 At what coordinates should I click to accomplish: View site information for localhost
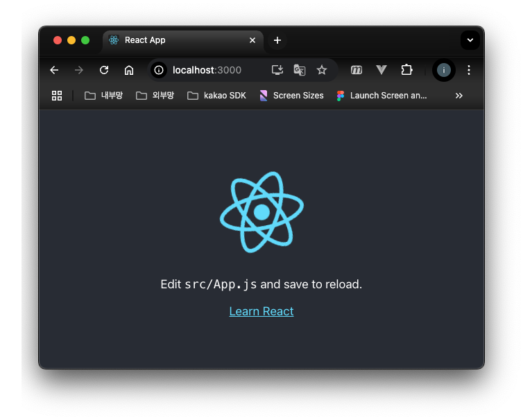point(159,70)
